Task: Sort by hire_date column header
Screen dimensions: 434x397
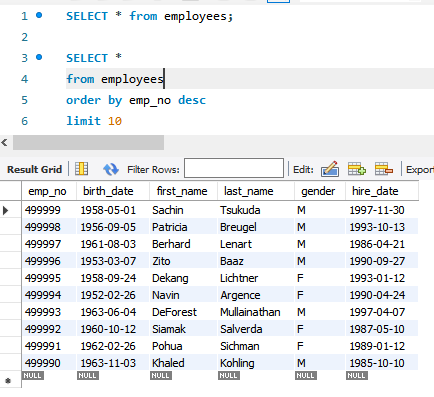Action: coord(382,191)
